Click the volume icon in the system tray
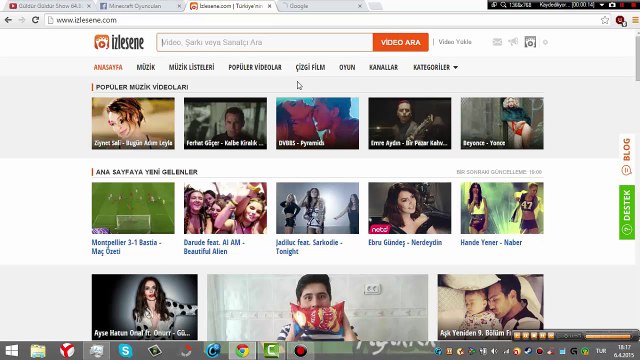This screenshot has width=640, height=360. [495, 351]
